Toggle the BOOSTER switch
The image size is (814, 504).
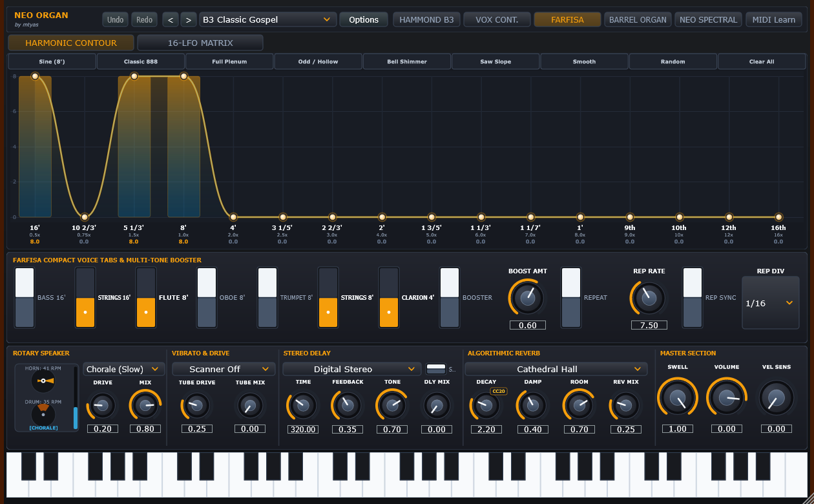pyautogui.click(x=450, y=298)
